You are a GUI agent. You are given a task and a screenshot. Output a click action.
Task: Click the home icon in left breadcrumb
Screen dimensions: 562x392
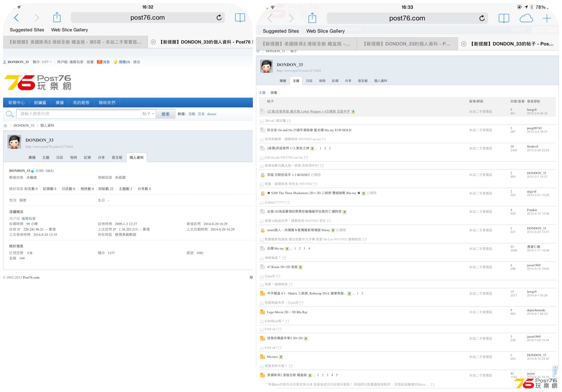5,126
